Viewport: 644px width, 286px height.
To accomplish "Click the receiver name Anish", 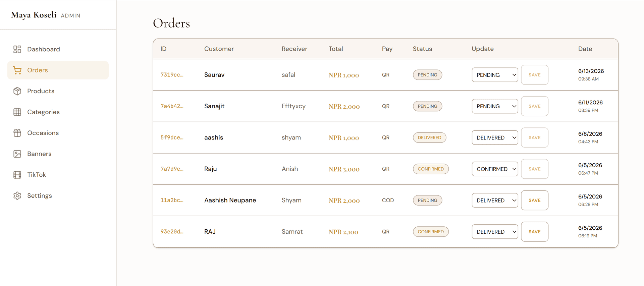I will point(290,169).
